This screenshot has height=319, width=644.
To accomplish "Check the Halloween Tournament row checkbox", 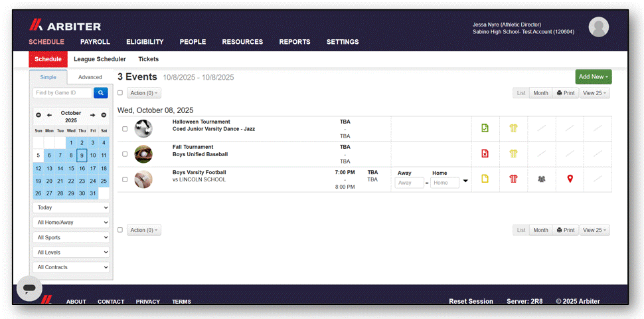I will tap(125, 129).
